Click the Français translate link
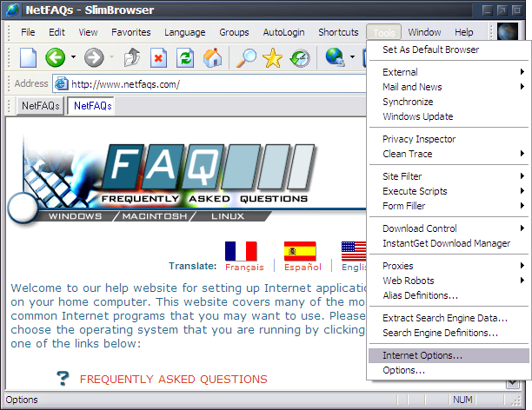The image size is (532, 410). click(244, 267)
